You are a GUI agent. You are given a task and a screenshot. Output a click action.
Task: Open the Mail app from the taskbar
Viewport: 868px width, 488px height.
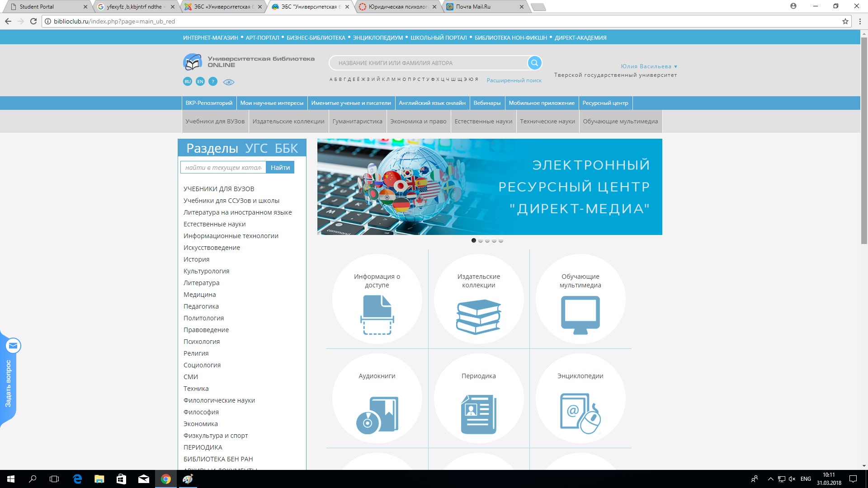coord(144,479)
